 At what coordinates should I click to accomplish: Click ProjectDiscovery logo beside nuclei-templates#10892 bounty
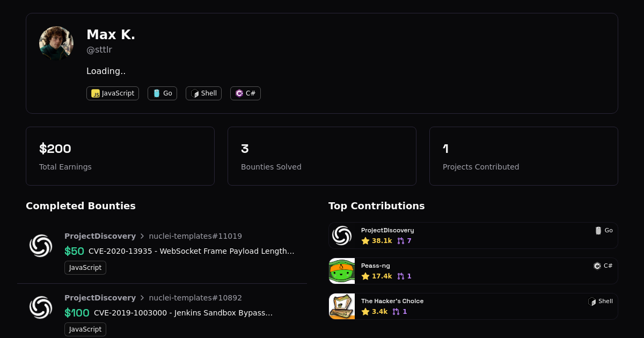[x=41, y=307]
